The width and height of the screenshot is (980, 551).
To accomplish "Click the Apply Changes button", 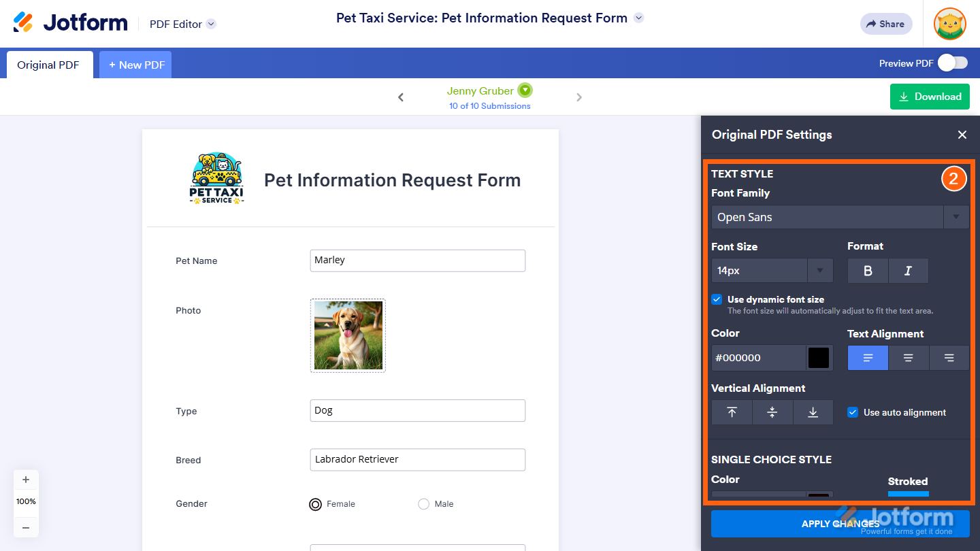I will pyautogui.click(x=841, y=524).
